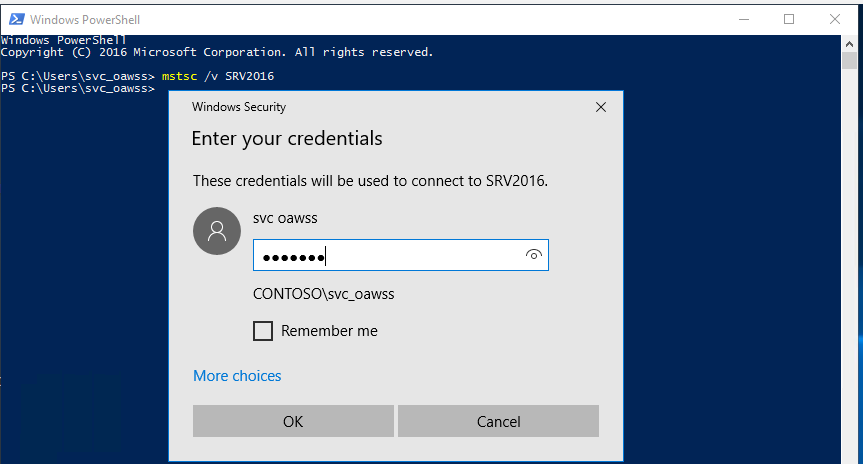Minimize the Windows PowerShell window
863x464 pixels.
(x=743, y=19)
